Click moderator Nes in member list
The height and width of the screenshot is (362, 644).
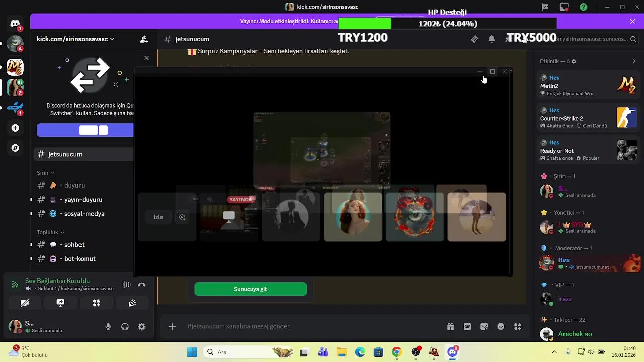[x=588, y=263]
